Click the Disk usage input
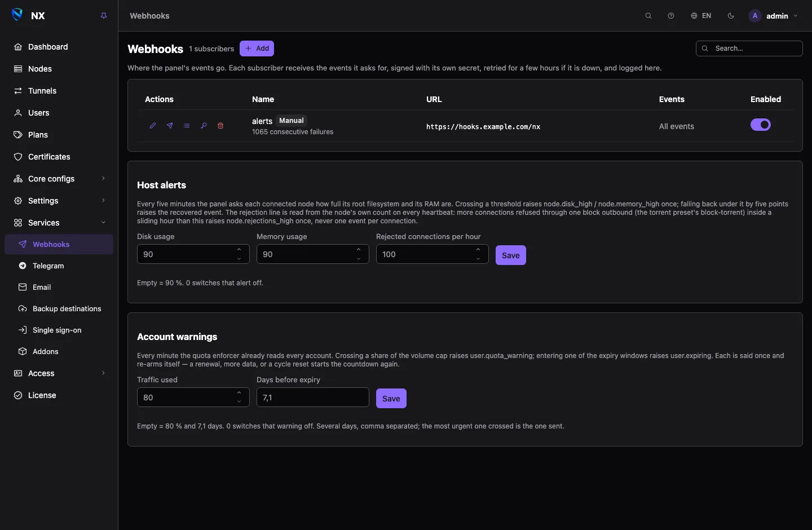Screen dimensions: 812x530 coord(193,254)
